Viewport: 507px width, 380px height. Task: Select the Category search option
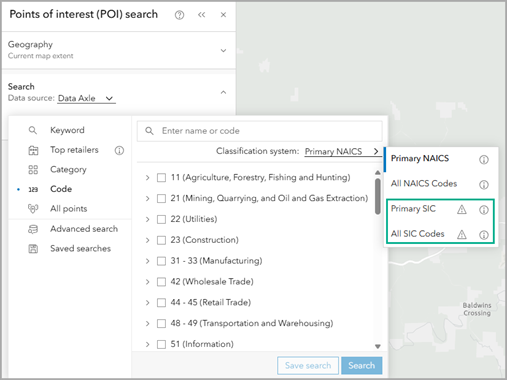[x=68, y=170]
